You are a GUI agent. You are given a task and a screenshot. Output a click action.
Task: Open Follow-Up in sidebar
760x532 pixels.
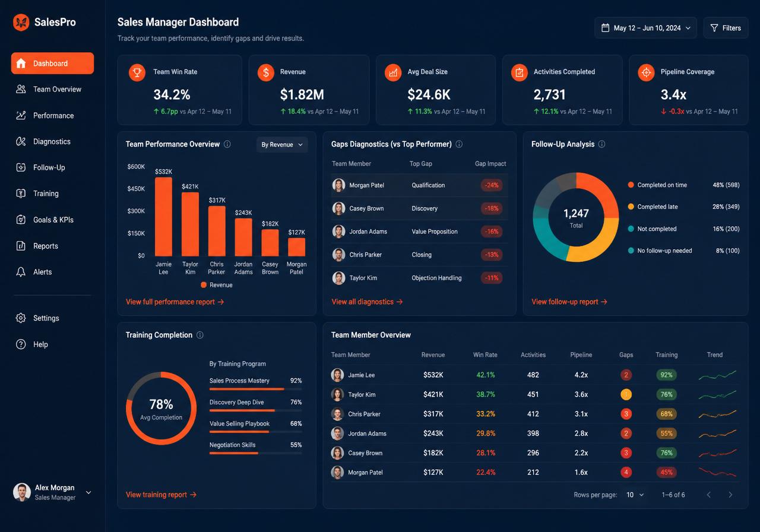pyautogui.click(x=52, y=167)
